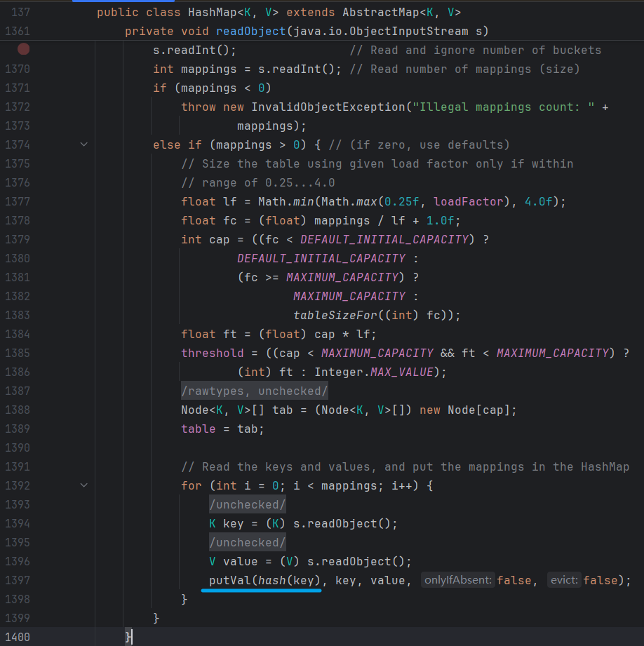Click table field assignment on line 1389
Viewport: 644px width, 646px height.
199,429
